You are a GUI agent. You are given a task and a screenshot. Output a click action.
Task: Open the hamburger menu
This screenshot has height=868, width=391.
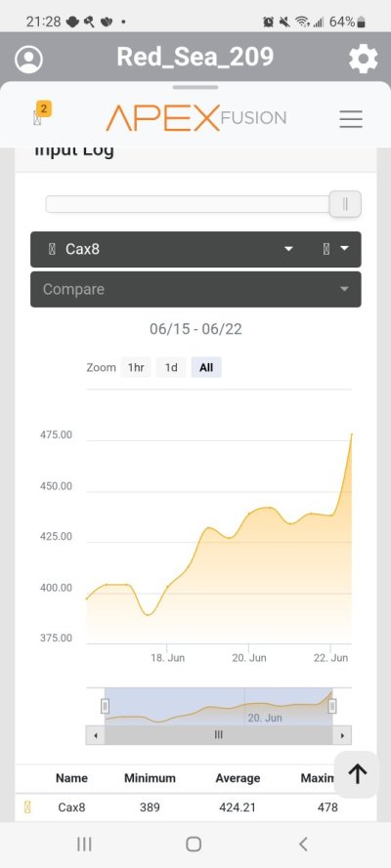(x=351, y=118)
